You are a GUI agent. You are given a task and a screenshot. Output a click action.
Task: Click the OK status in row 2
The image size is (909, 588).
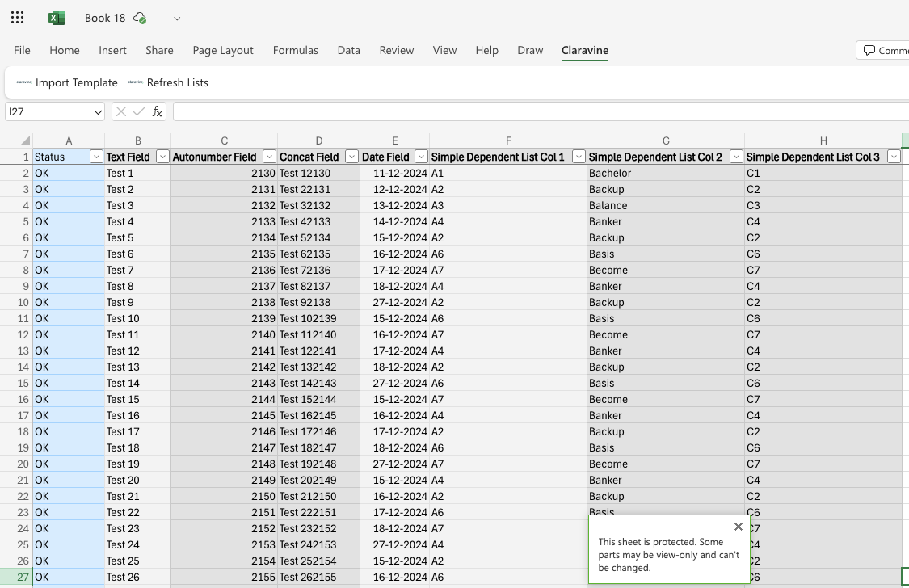pyautogui.click(x=69, y=173)
